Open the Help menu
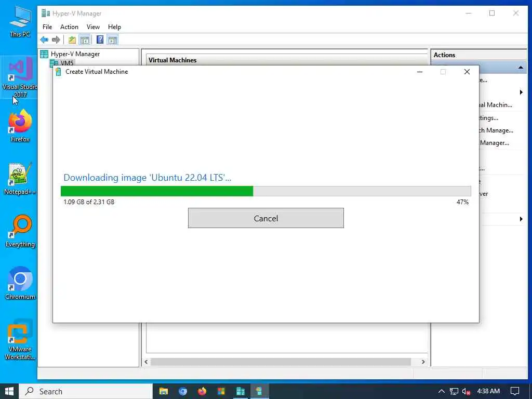The image size is (532, 399). [x=114, y=27]
